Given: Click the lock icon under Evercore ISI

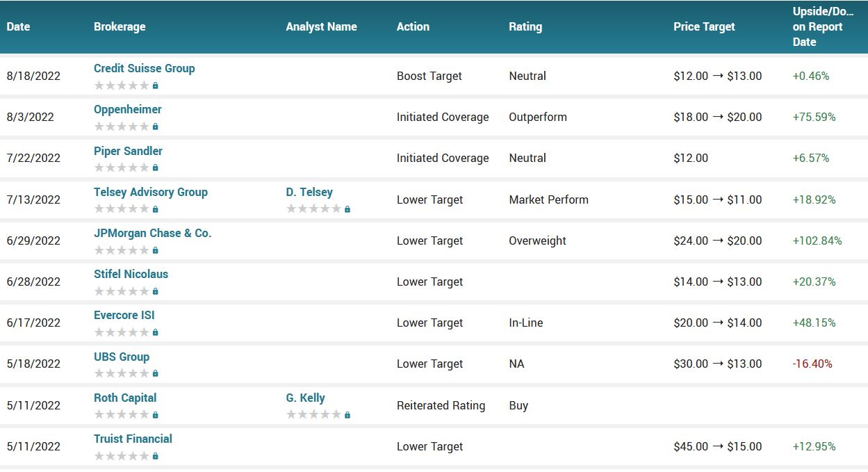Looking at the screenshot, I should coord(155,332).
